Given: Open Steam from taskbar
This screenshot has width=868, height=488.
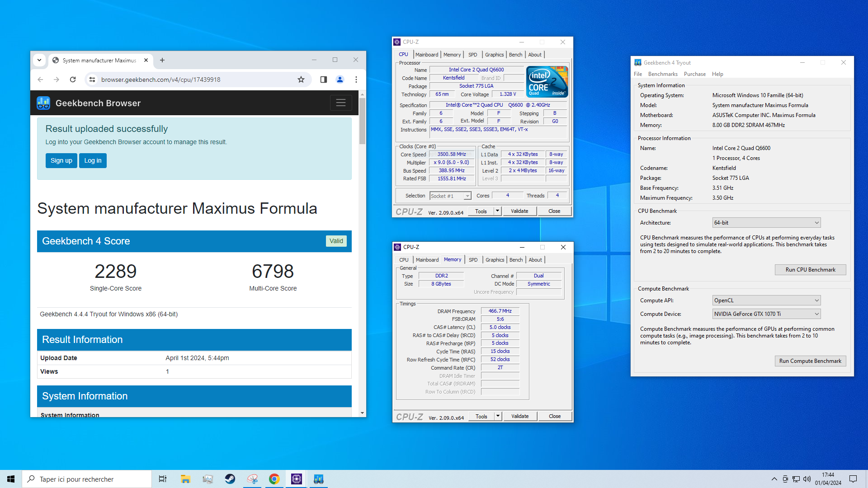Looking at the screenshot, I should pos(230,479).
